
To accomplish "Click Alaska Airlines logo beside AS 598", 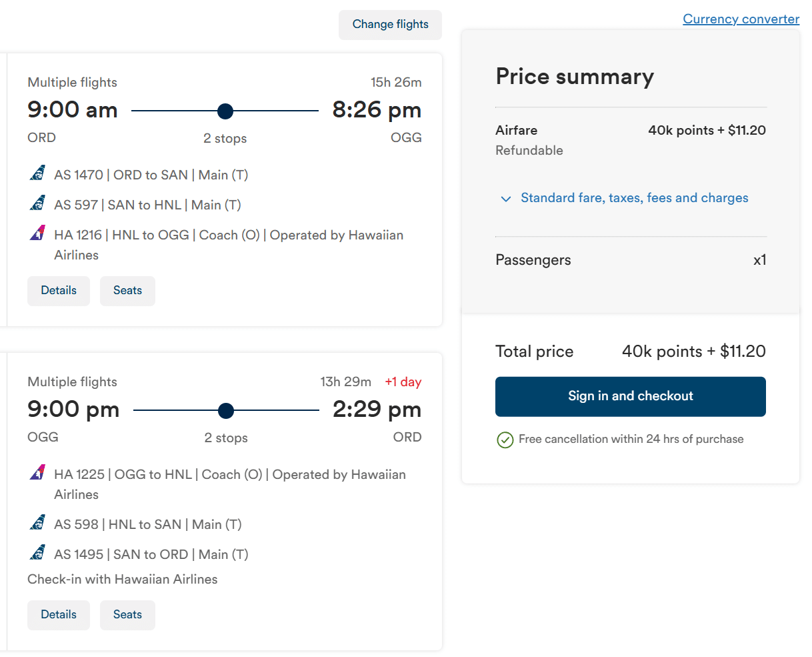I will pos(38,524).
